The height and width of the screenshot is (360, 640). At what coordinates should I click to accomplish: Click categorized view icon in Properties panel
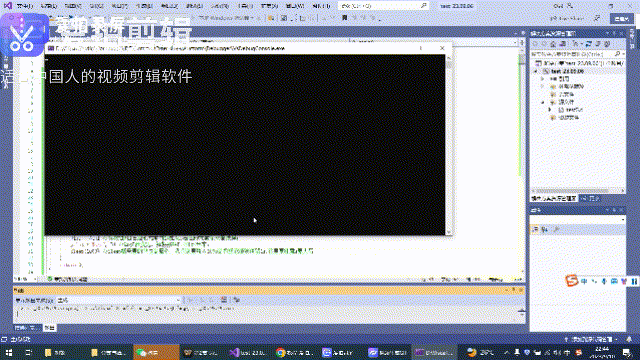pos(535,230)
